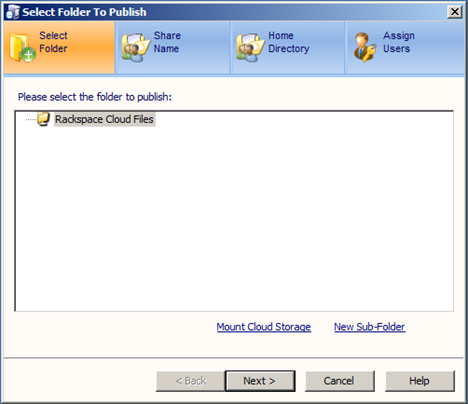Click the New Sub-Folder link
This screenshot has height=404, width=468.
point(370,327)
